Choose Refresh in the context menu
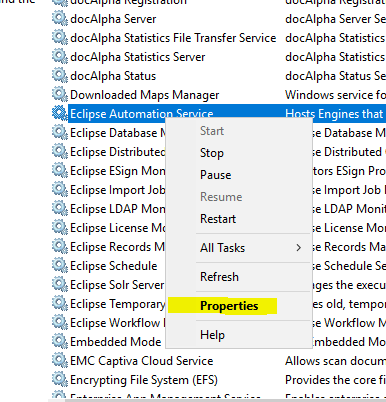Image resolution: width=386 pixels, height=402 pixels. click(219, 277)
